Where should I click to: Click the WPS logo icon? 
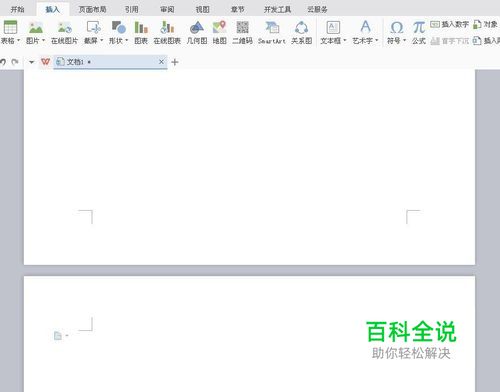tap(45, 62)
